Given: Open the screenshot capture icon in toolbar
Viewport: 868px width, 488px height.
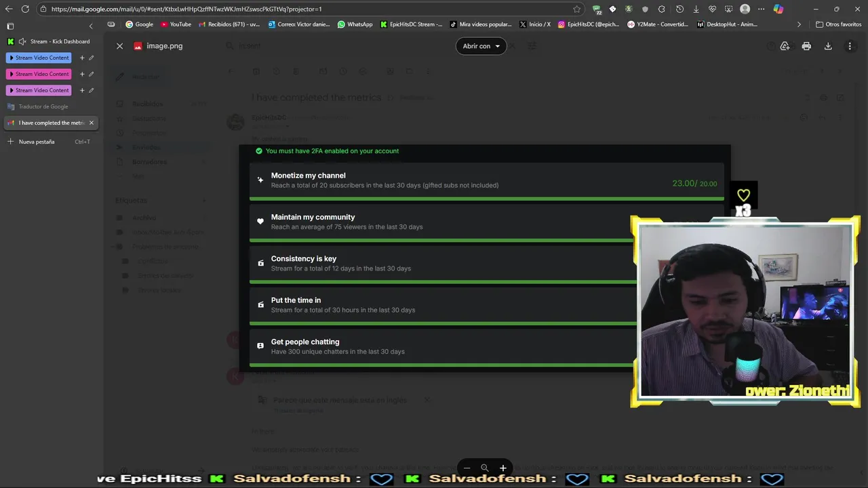Looking at the screenshot, I should [729, 9].
